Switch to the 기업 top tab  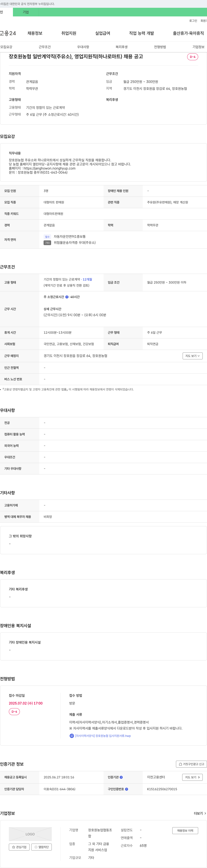click(x=26, y=12)
